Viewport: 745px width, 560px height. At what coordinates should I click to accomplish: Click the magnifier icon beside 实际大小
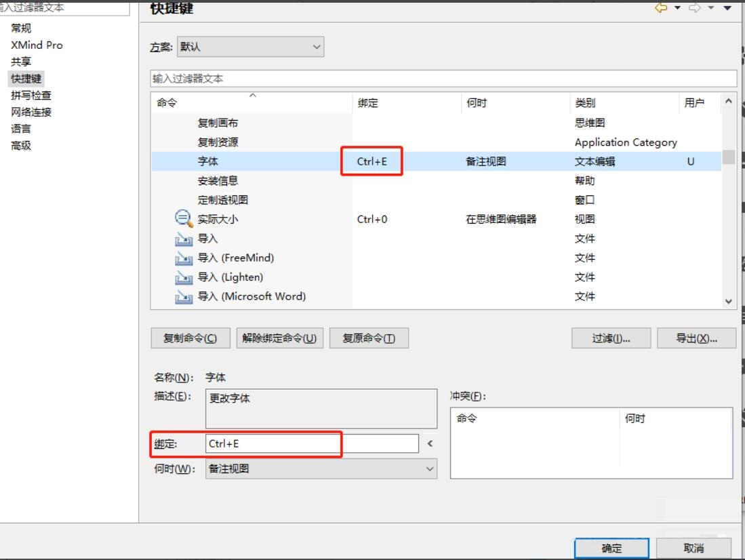(184, 219)
